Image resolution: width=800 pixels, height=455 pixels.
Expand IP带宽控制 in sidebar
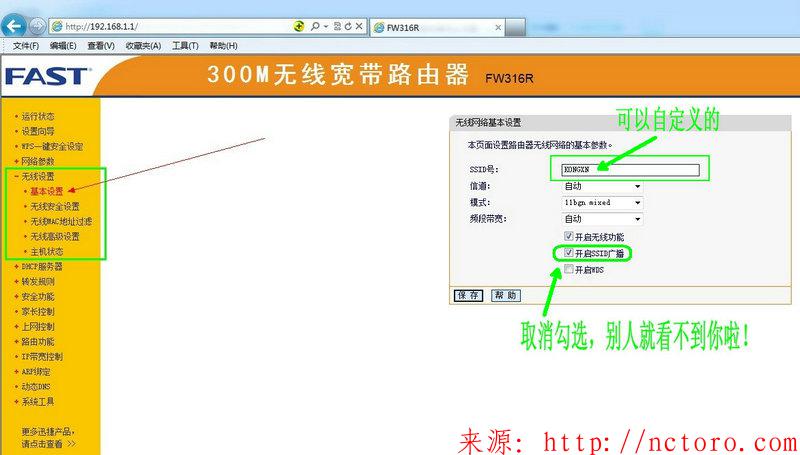[42, 357]
